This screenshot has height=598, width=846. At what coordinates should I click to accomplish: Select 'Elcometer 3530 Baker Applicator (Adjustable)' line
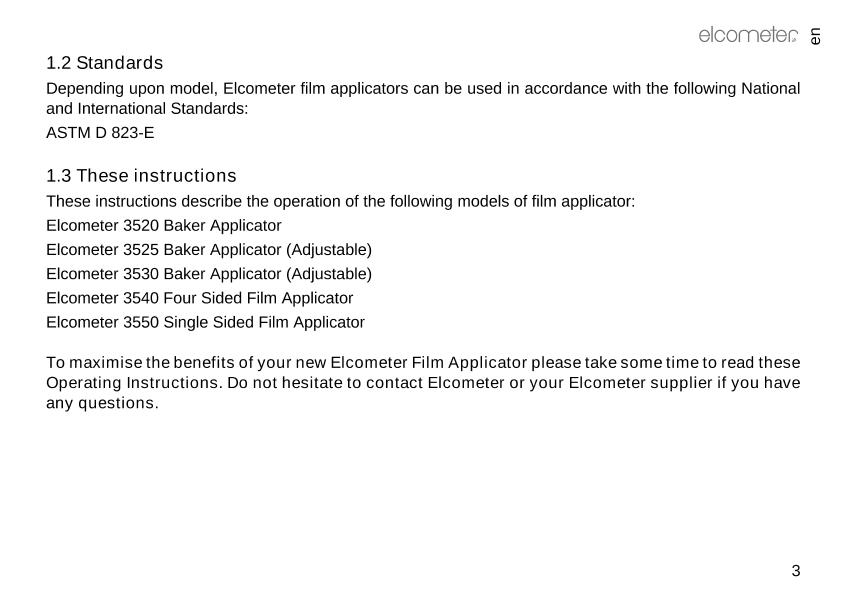209,273
